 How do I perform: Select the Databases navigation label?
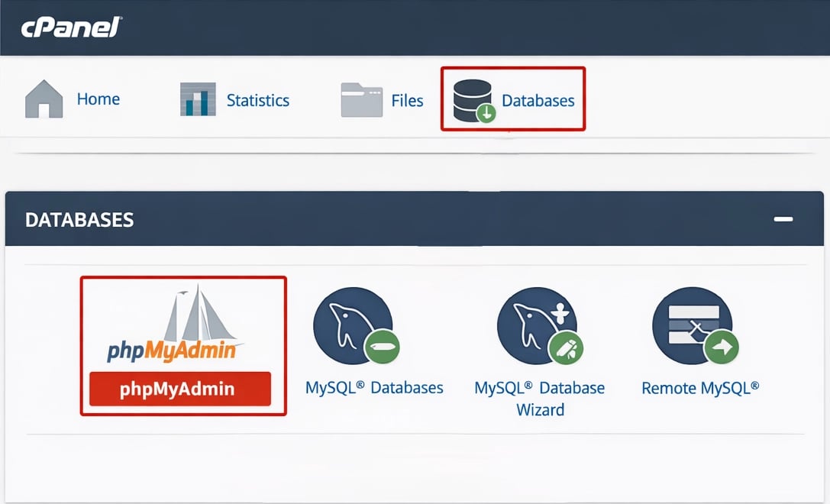[x=538, y=100]
